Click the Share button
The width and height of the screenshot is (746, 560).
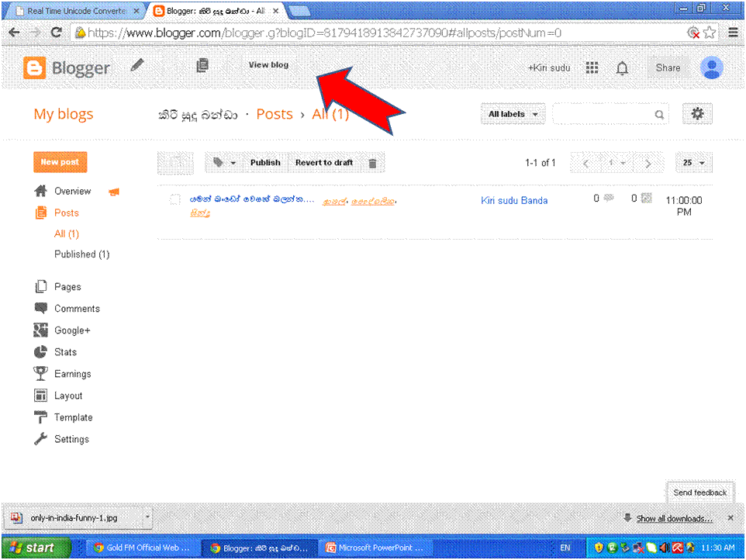pyautogui.click(x=668, y=68)
